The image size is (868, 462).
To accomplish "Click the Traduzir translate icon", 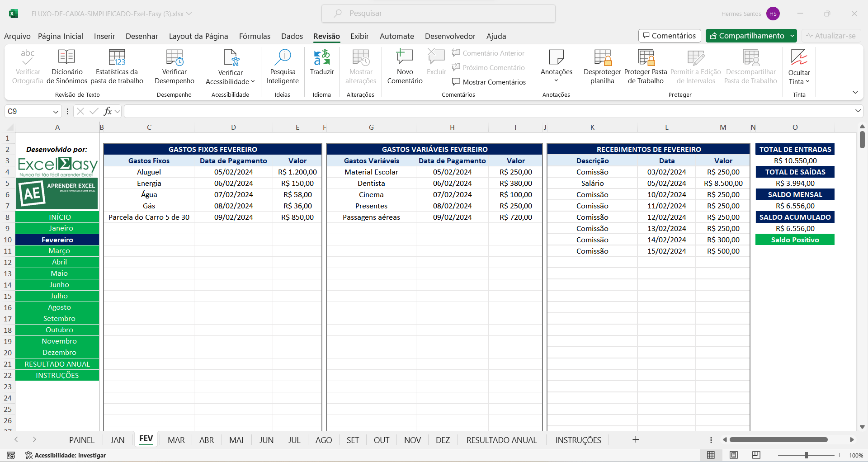I will coord(322,58).
